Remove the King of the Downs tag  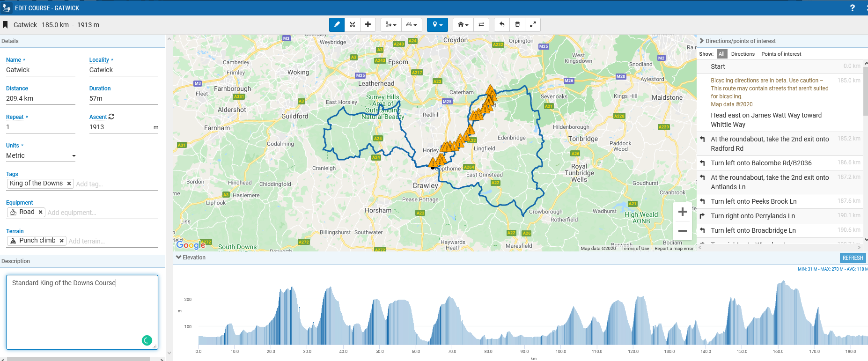69,184
